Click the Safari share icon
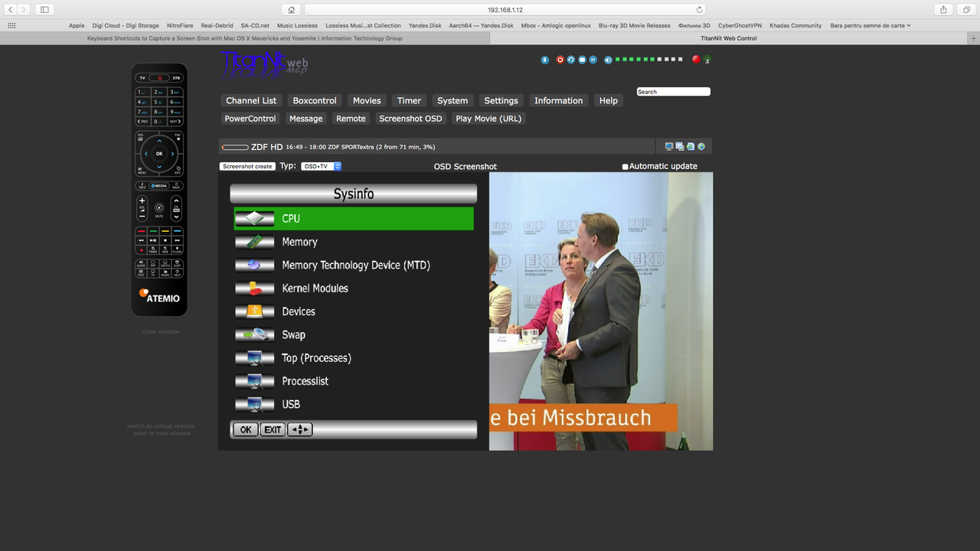The width and height of the screenshot is (980, 551). pos(943,9)
